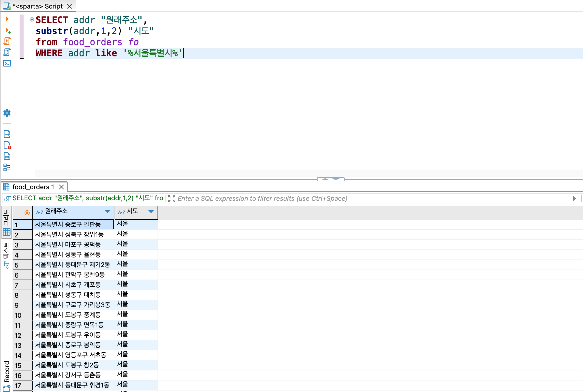Click the editor/results panel divider handle
583x392 pixels.
tap(331, 179)
